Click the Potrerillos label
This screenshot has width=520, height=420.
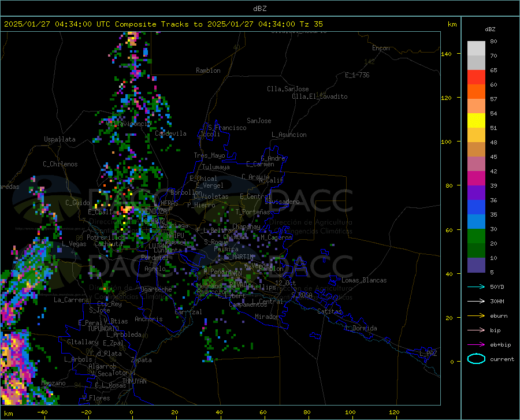[x=106, y=237]
